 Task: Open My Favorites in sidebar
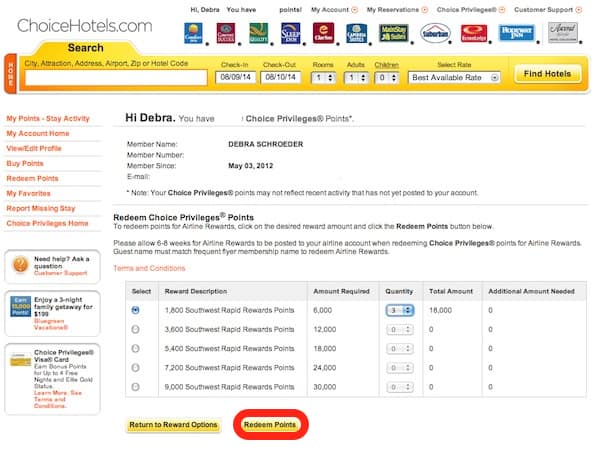click(x=28, y=193)
